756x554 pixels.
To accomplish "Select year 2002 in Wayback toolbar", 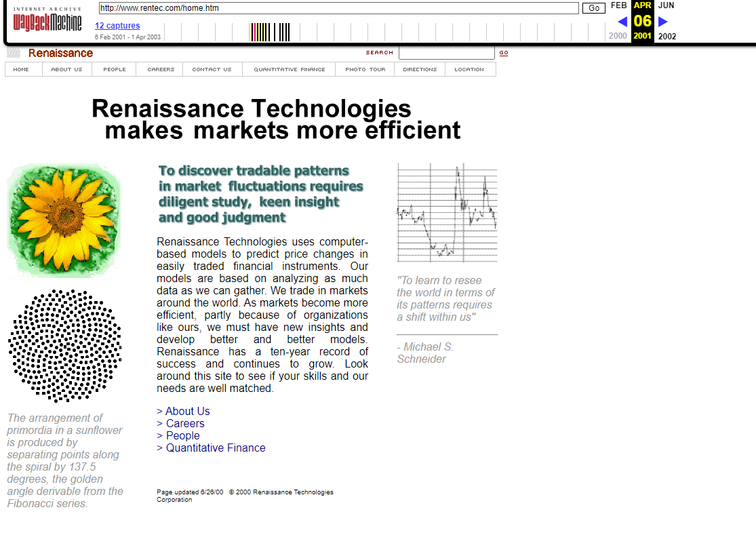I will click(667, 36).
